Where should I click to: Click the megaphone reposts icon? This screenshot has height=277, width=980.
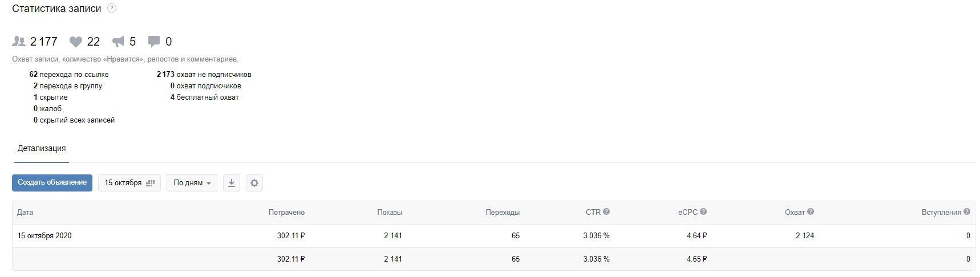coord(118,42)
